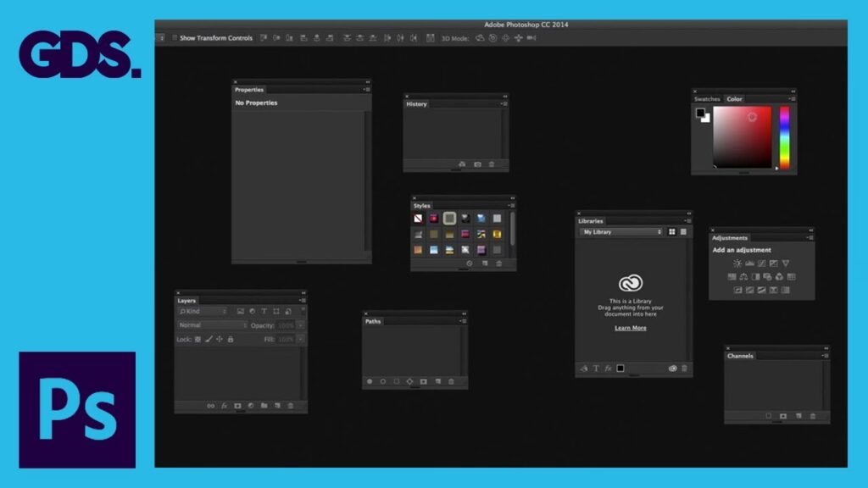
Task: Click the rainbow hue slider in Color panel
Action: click(x=784, y=136)
